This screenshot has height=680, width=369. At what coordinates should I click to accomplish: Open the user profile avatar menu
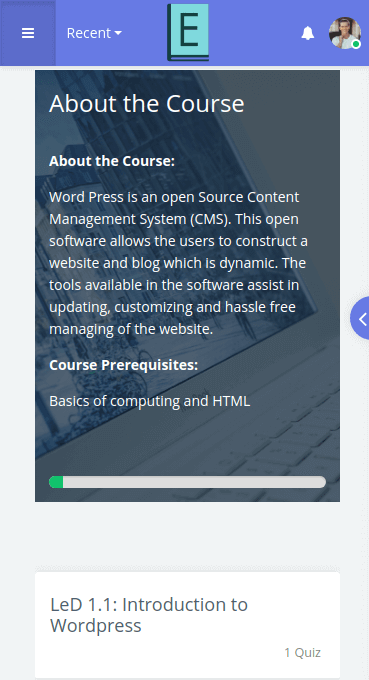(345, 33)
